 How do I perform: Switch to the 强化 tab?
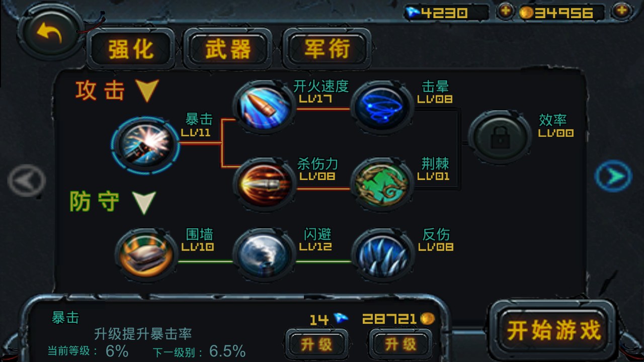coord(131,49)
